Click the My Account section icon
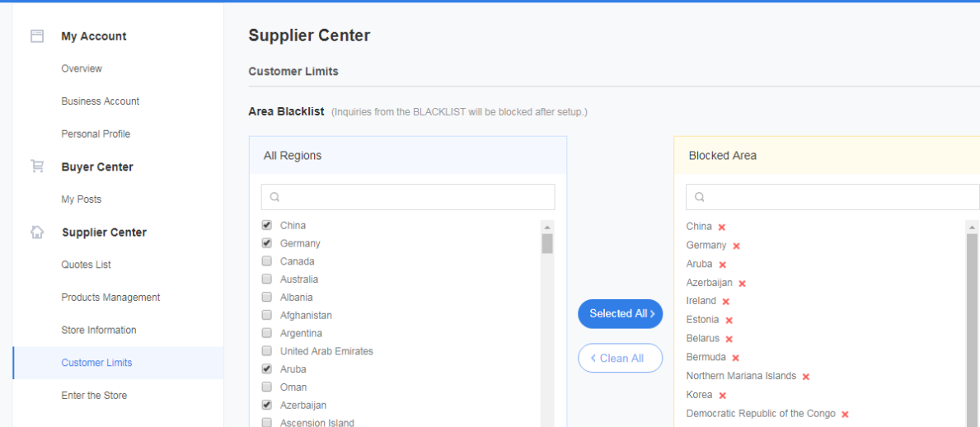Screen dimensions: 980x427 pos(37,36)
